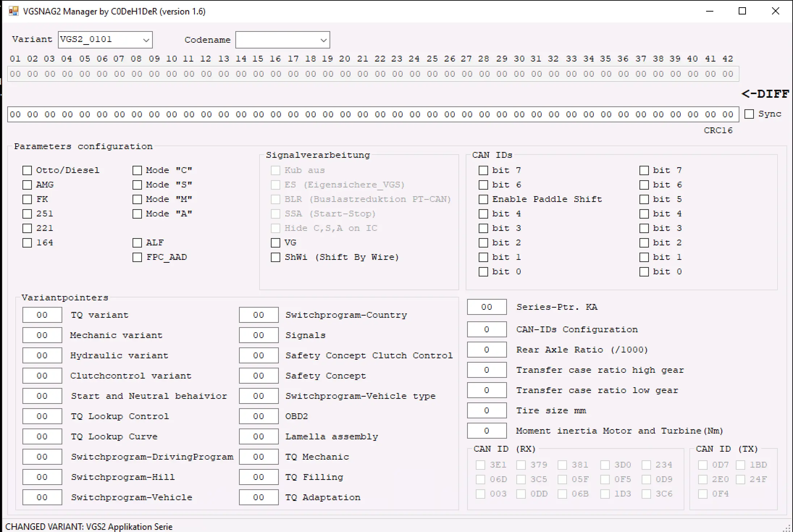Image resolution: width=793 pixels, height=532 pixels.
Task: Click the <-DIFF arrow button
Action: click(765, 94)
